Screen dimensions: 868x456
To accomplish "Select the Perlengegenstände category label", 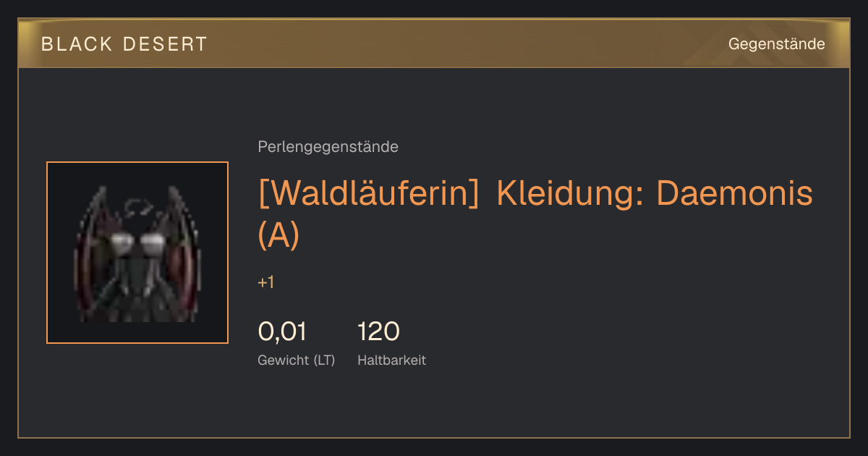I will [x=328, y=147].
